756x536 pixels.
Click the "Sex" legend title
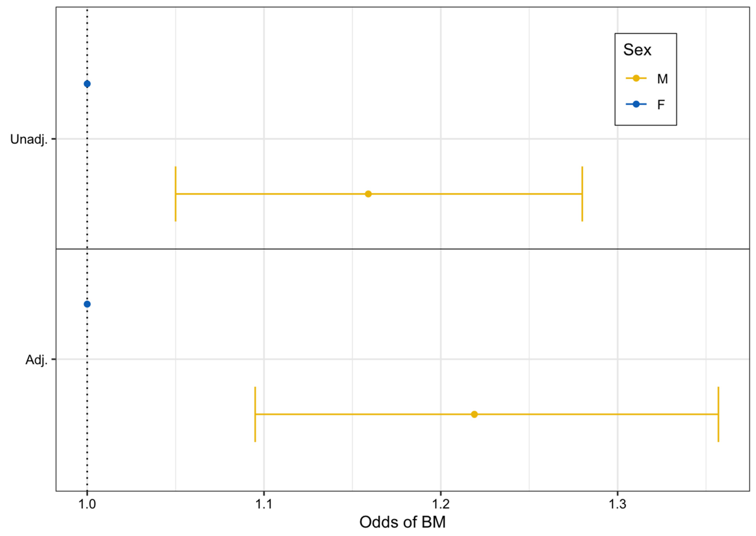coord(637,50)
